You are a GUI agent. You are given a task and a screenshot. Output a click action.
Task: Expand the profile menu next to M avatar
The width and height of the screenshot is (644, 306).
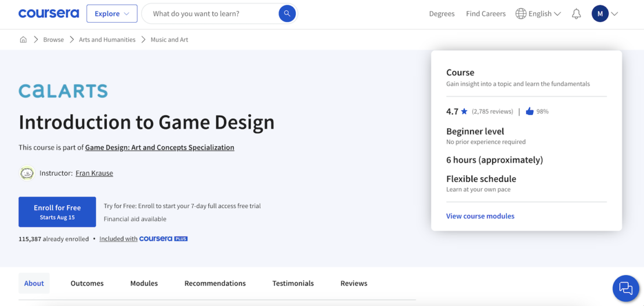coord(614,14)
